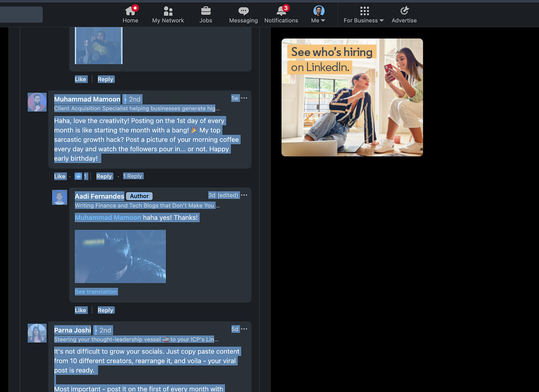Click Muhammad Mamoon's headline Client Acquisition Specialist
Image resolution: width=539 pixels, height=392 pixels.
137,108
